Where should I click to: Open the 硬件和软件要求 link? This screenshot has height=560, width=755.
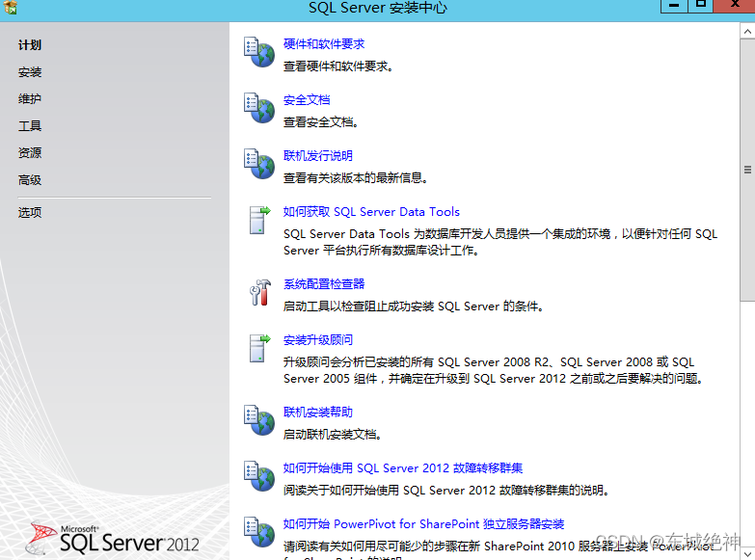pyautogui.click(x=324, y=44)
